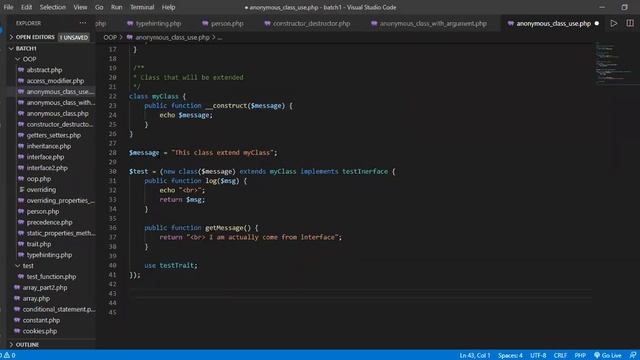
Task: Place cursor on editor line 43
Action: coord(359,293)
